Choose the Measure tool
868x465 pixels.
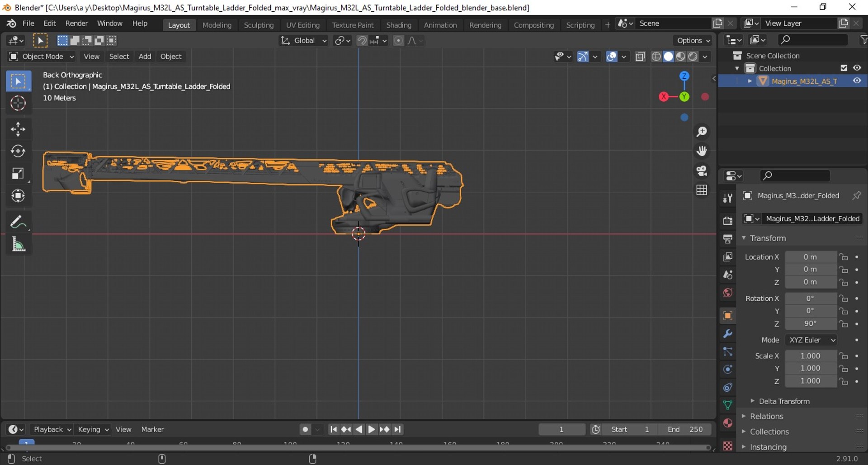click(18, 245)
